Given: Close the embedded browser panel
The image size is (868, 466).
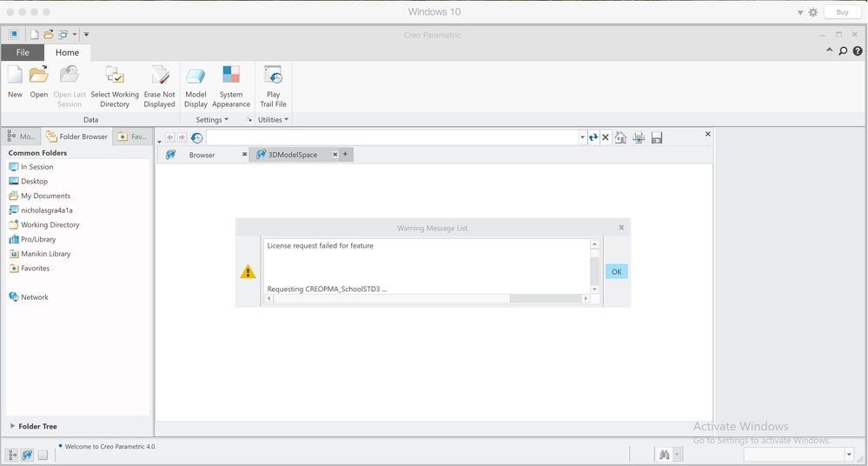Looking at the screenshot, I should [707, 134].
